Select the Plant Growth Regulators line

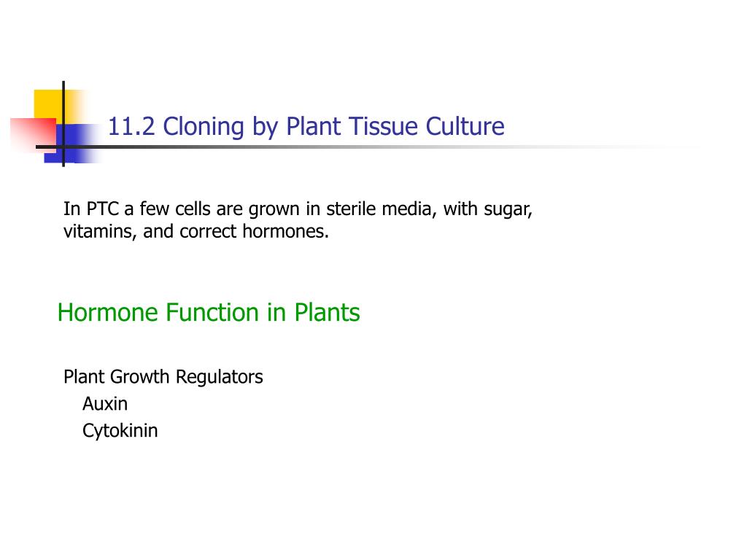[x=163, y=378]
